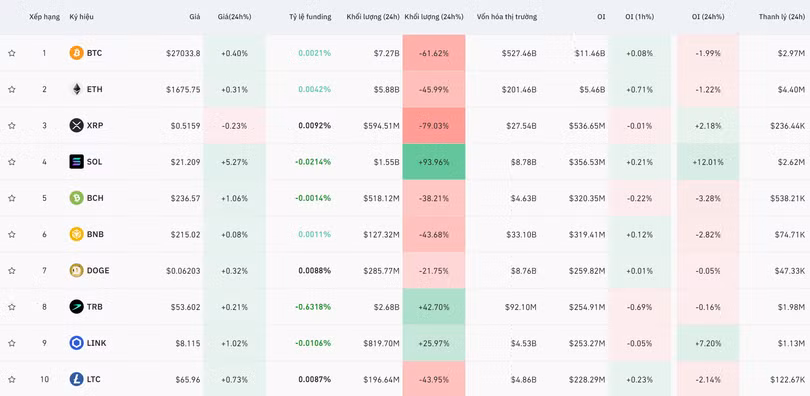
Task: Sort by Giá column header
Action: (195, 17)
